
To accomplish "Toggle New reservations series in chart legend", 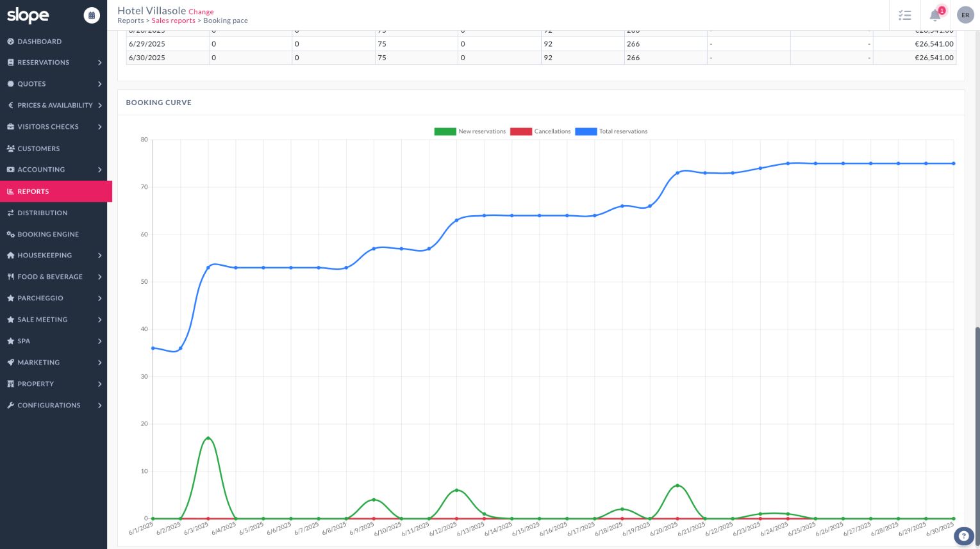I will pos(470,131).
